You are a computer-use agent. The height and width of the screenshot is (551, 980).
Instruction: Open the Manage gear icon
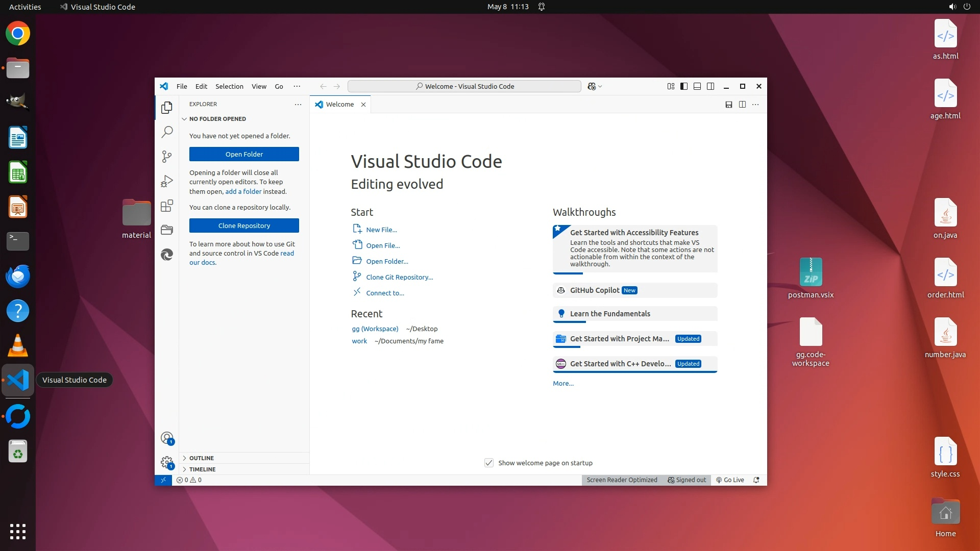[167, 462]
